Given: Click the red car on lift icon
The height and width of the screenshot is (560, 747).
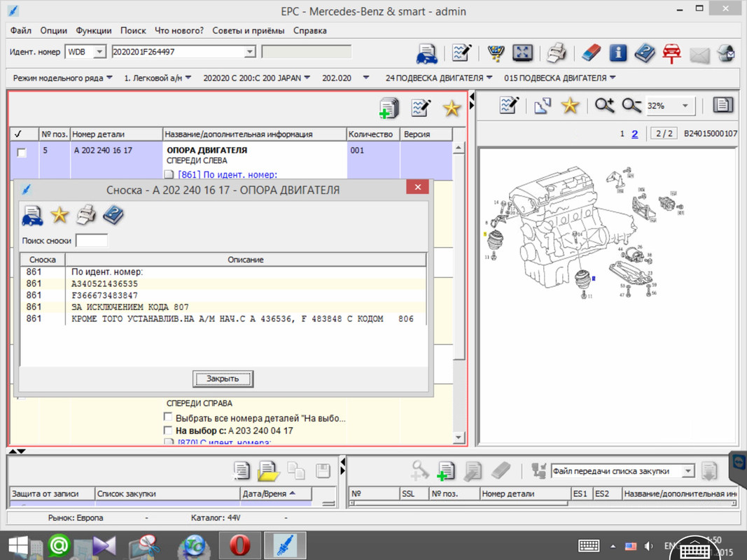Looking at the screenshot, I should tap(671, 53).
